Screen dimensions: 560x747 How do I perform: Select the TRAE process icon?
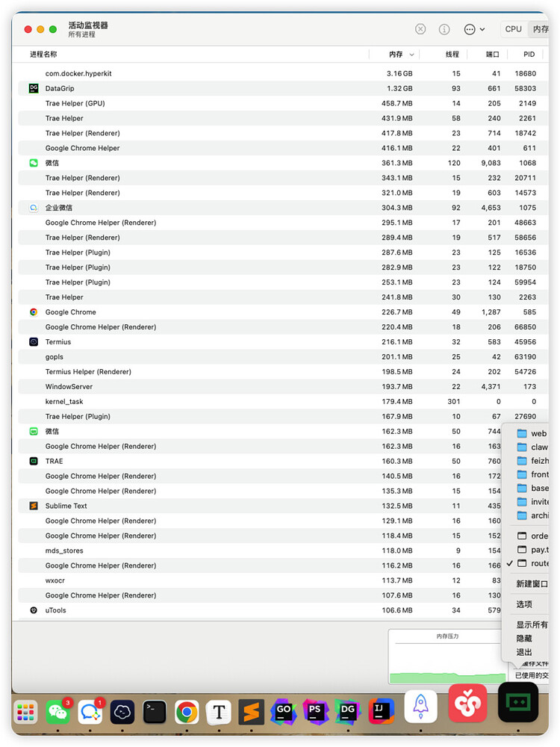[34, 461]
